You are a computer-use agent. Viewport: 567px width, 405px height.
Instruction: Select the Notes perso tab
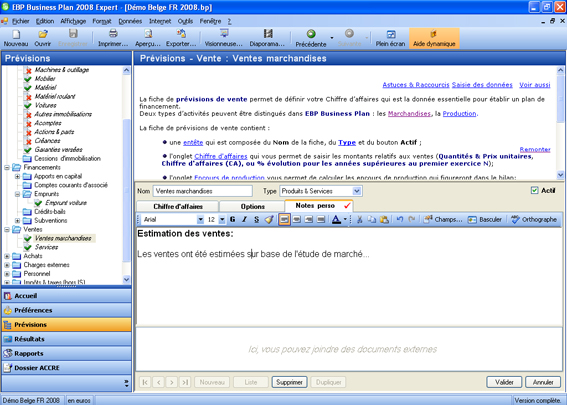[x=319, y=205]
